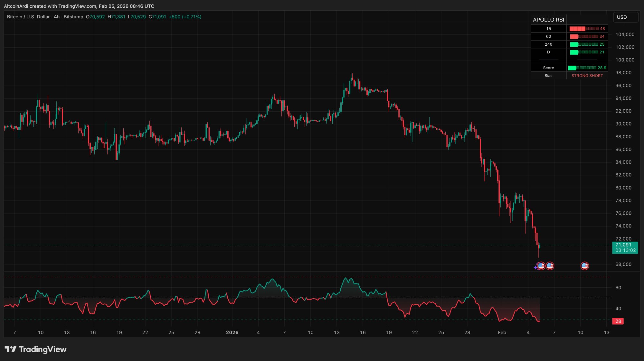This screenshot has width=644, height=361.
Task: Select the 2026 label on the time axis
Action: click(232, 333)
